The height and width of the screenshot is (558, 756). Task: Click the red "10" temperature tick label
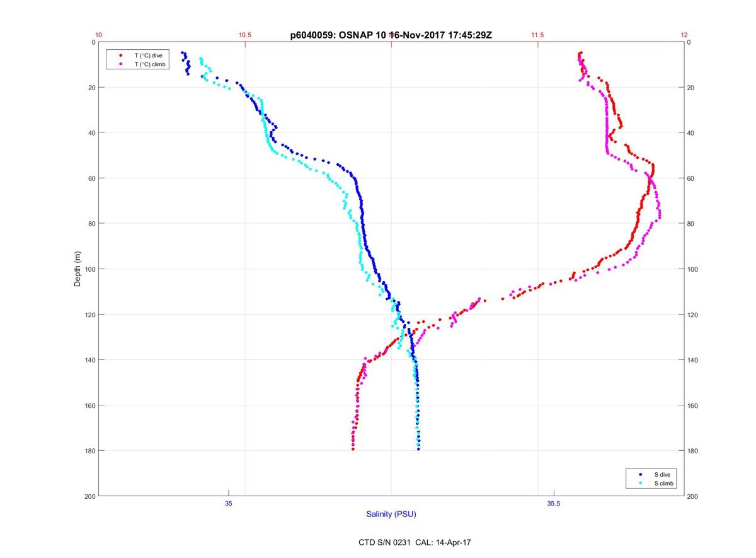[99, 35]
